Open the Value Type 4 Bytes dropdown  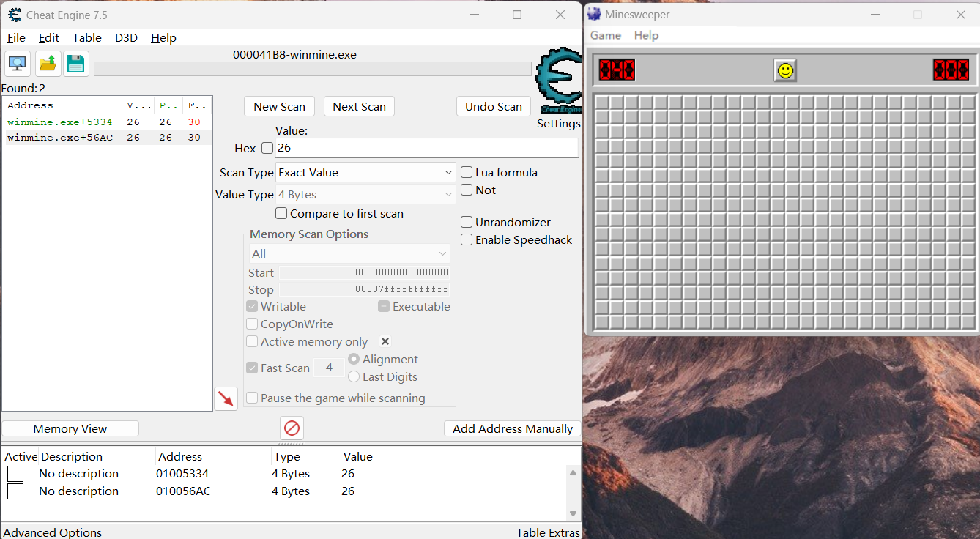[366, 195]
